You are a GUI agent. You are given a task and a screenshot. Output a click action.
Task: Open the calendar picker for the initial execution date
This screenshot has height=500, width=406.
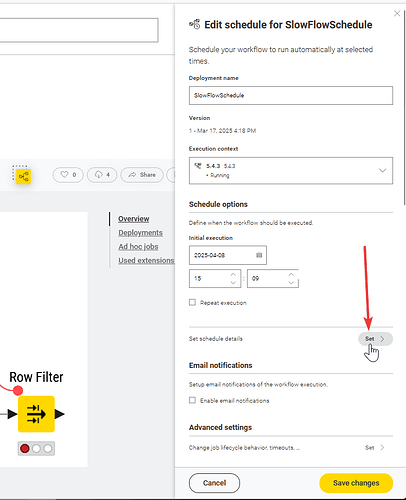259,255
